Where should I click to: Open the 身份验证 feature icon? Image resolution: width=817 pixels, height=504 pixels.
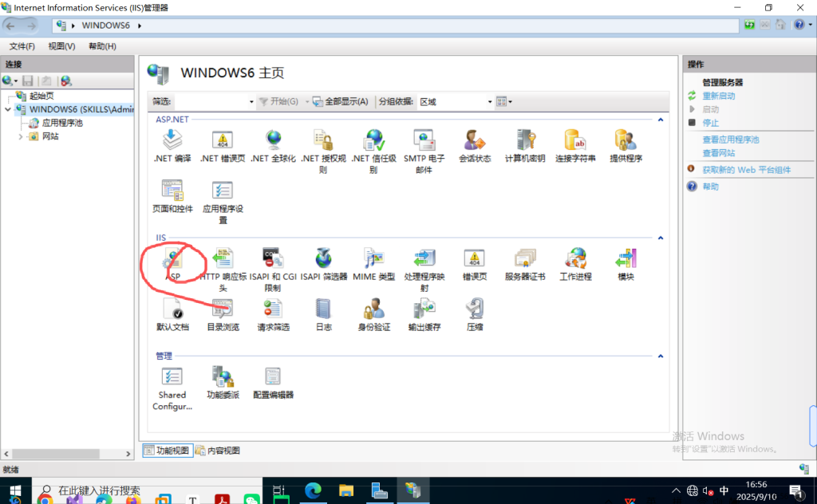373,313
